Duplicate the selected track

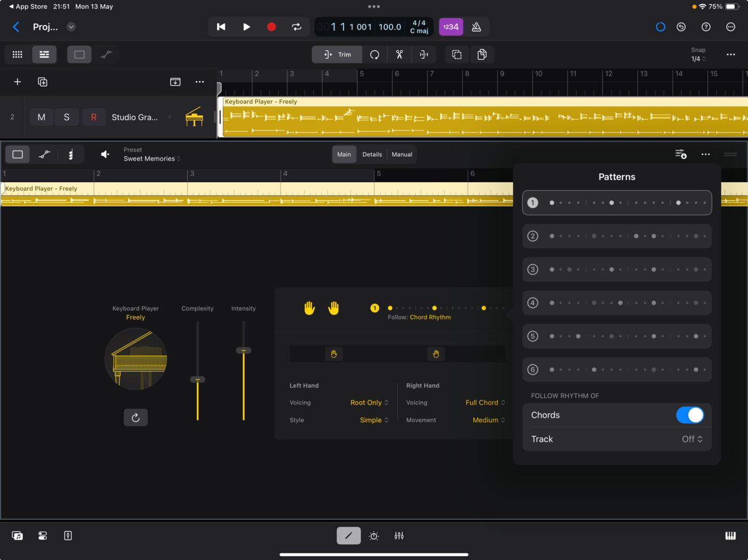coord(43,82)
